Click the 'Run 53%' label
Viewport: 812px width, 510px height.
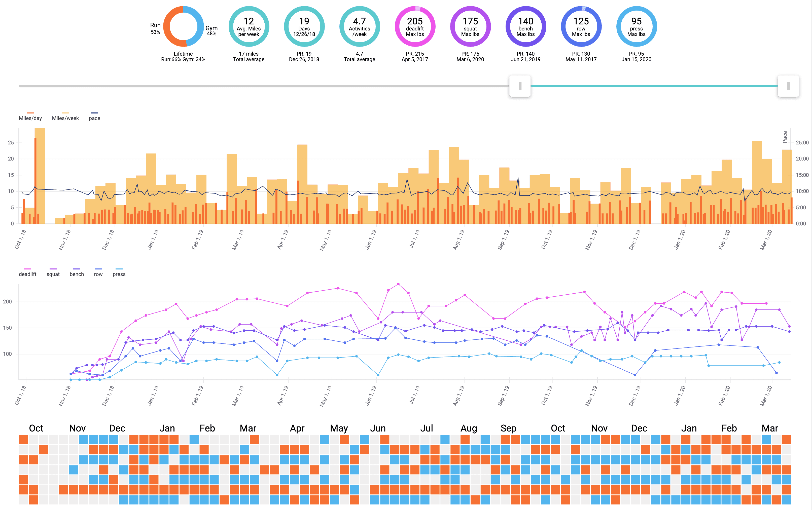coord(155,28)
